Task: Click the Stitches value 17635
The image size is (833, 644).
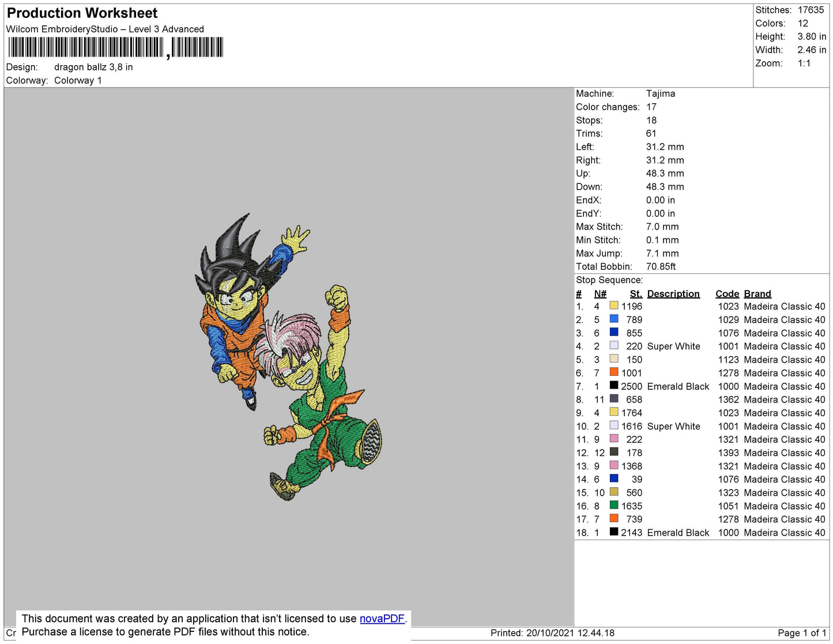Action: click(811, 10)
